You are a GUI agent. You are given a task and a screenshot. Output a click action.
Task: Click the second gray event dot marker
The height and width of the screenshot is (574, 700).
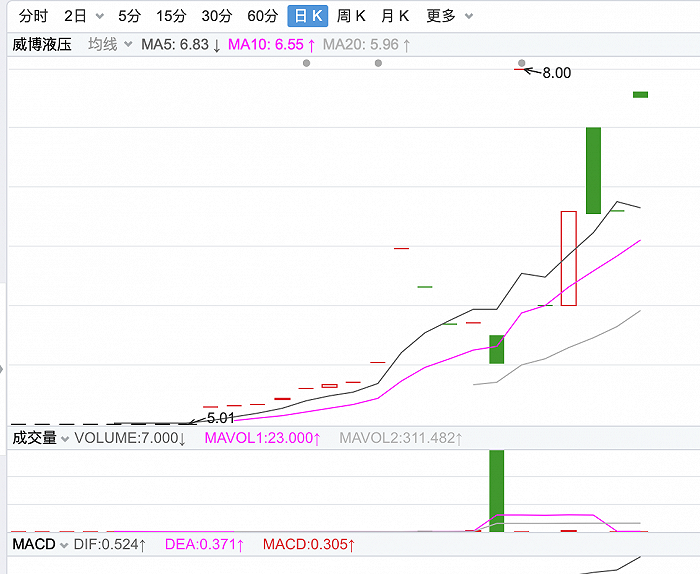(378, 63)
